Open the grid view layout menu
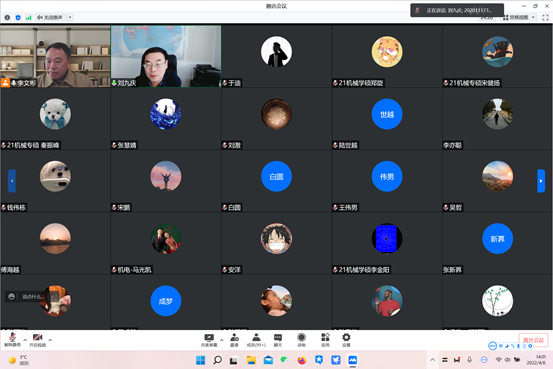553x369 pixels. pos(518,17)
